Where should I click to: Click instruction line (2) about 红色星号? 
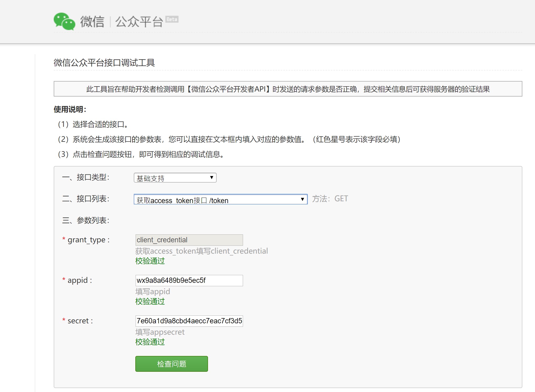coord(229,139)
